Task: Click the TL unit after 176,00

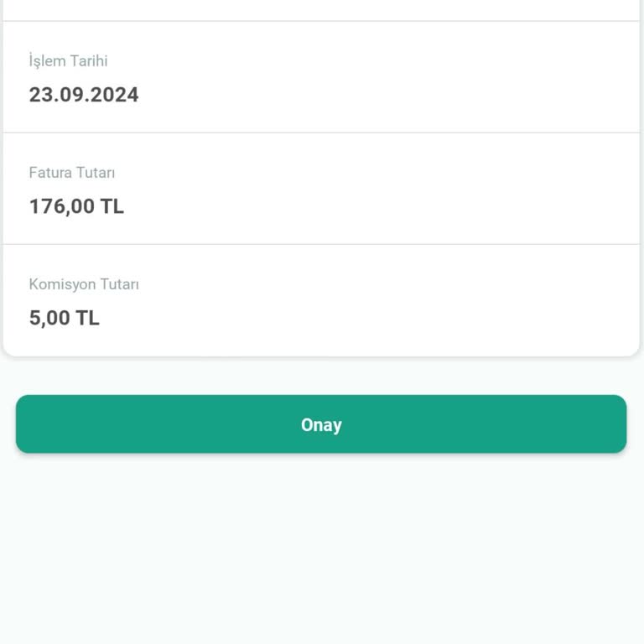Action: [112, 206]
